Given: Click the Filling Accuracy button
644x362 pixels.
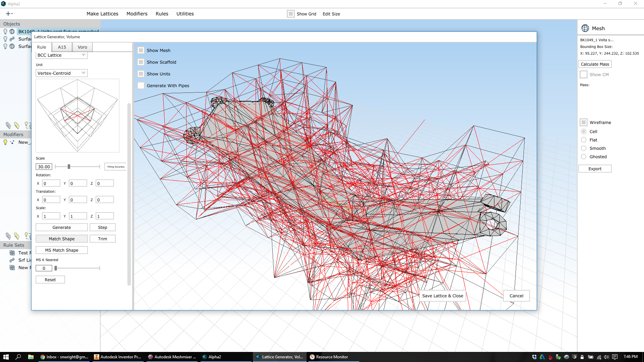Looking at the screenshot, I should 116,167.
